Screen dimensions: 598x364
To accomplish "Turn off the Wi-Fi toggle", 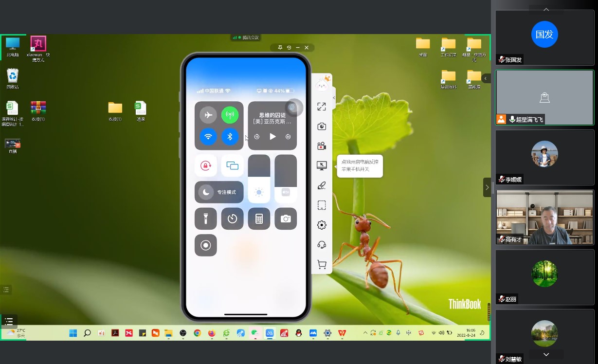I will 208,137.
